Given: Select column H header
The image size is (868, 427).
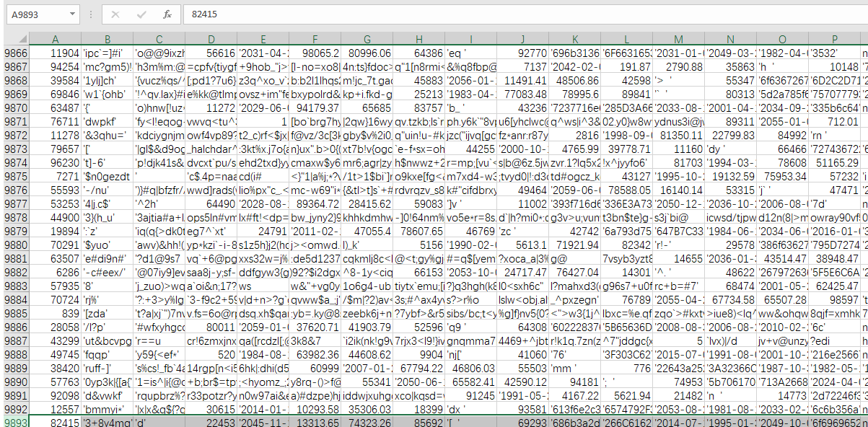Looking at the screenshot, I should pyautogui.click(x=418, y=39).
